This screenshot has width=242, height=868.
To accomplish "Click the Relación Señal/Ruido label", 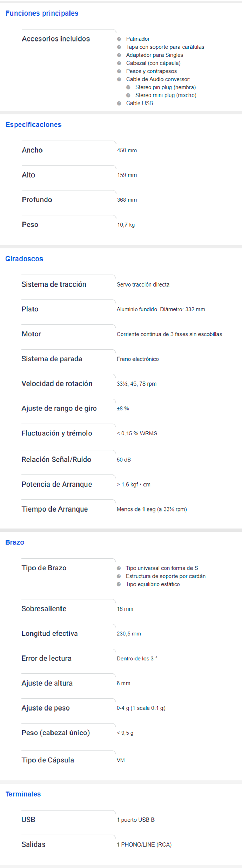I will tap(56, 460).
